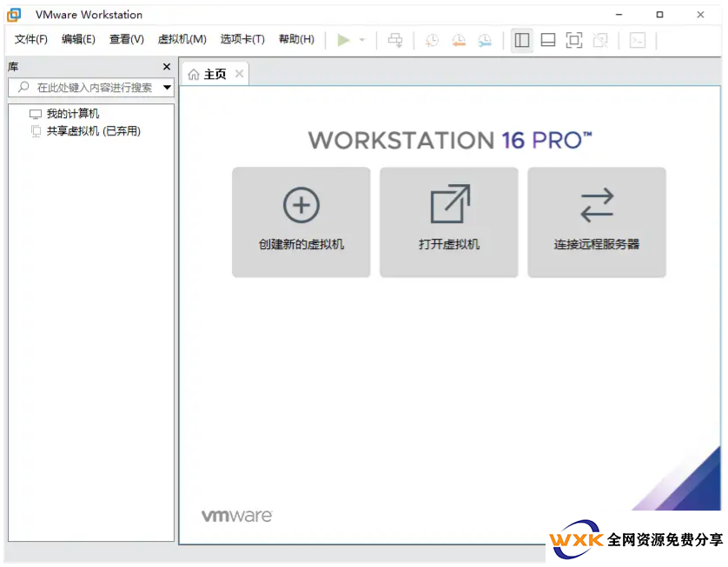Click the Send Ctrl+Alt+Del toolbar icon
The height and width of the screenshot is (567, 728).
[x=395, y=40]
